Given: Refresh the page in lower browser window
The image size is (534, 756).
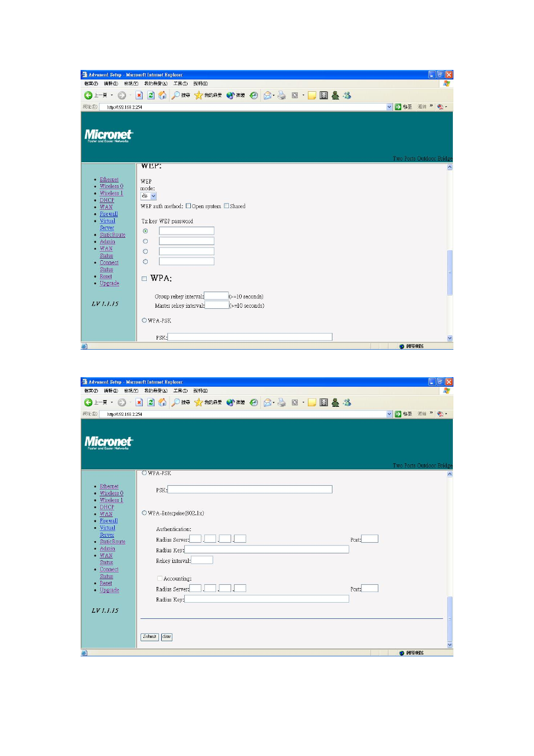Looking at the screenshot, I should 151,402.
